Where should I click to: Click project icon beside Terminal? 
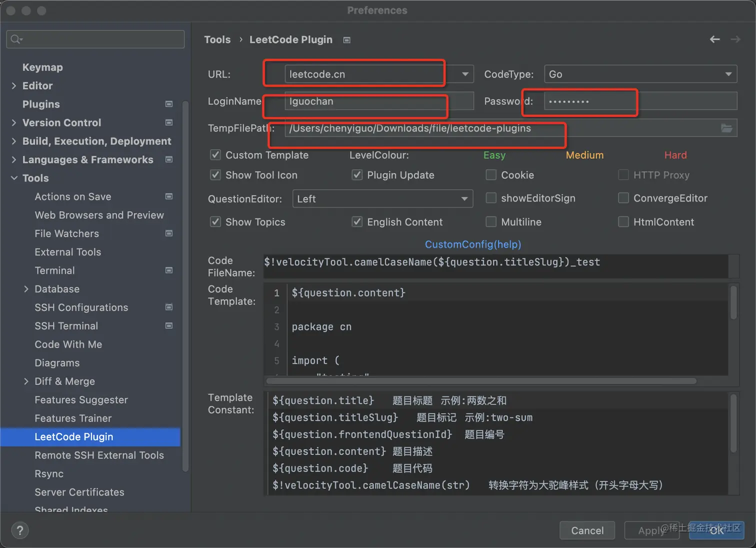pyautogui.click(x=169, y=270)
